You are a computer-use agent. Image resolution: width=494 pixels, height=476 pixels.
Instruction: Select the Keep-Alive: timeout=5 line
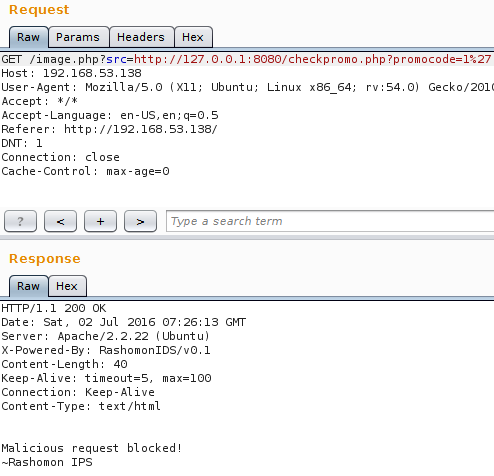(106, 378)
